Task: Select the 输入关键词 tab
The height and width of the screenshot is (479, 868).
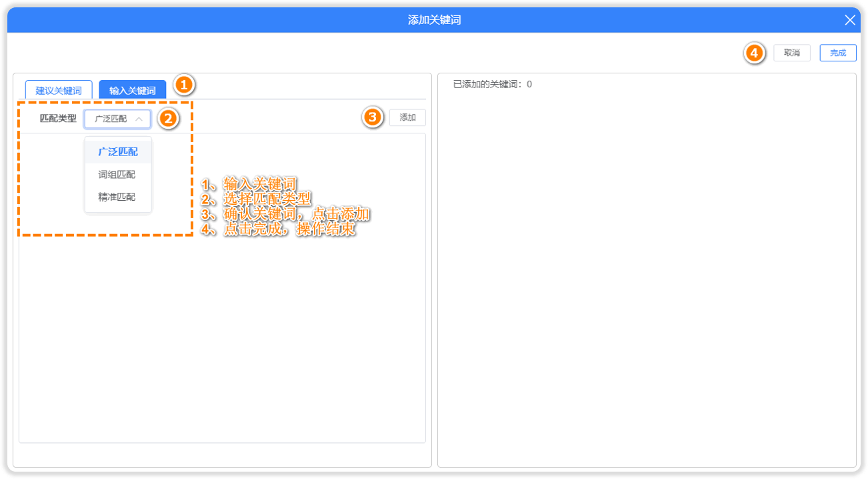Action: [x=132, y=90]
